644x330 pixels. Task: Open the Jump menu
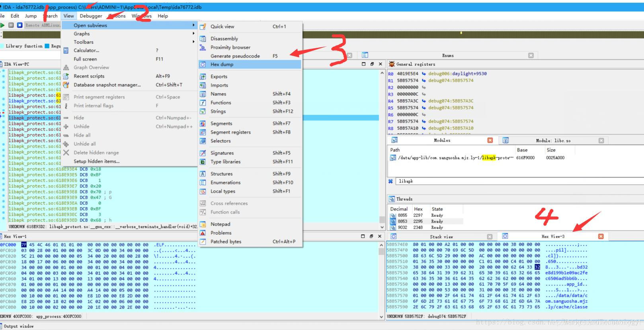[31, 16]
